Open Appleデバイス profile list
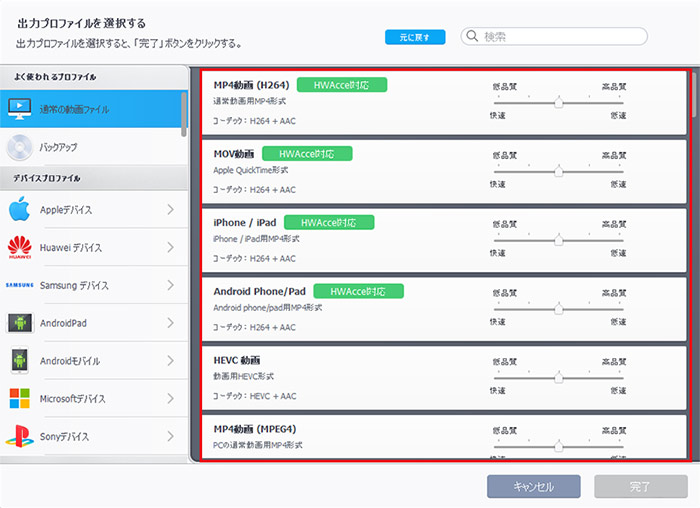 point(94,209)
